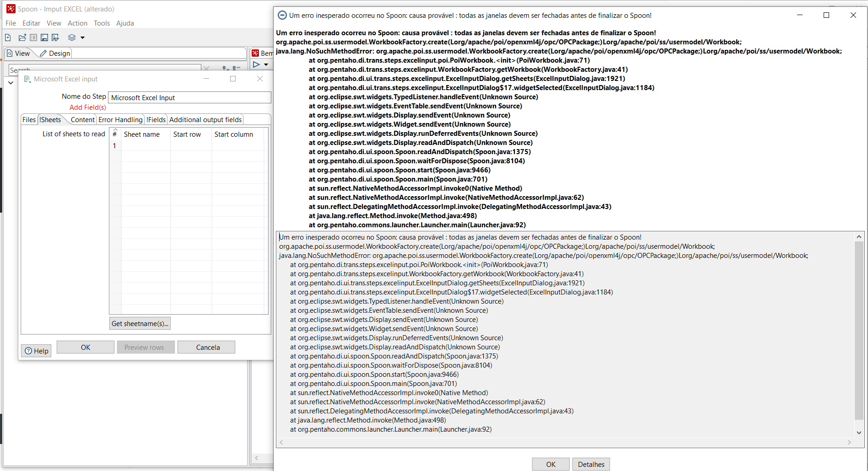Save the transformation with the disk icon
The image size is (868, 471).
coord(44,37)
